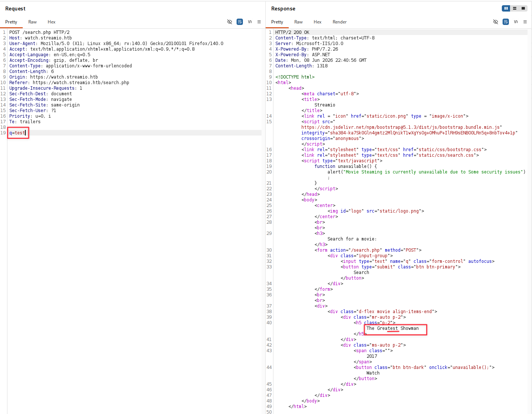Click the integrity sha384 attribute line
Screen dimensions: 532x414
pyautogui.click(x=410, y=133)
